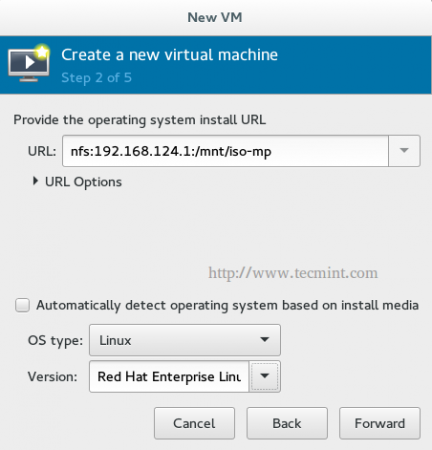Click the "New VM" window title
Image resolution: width=432 pixels, height=450 pixels.
pyautogui.click(x=215, y=17)
